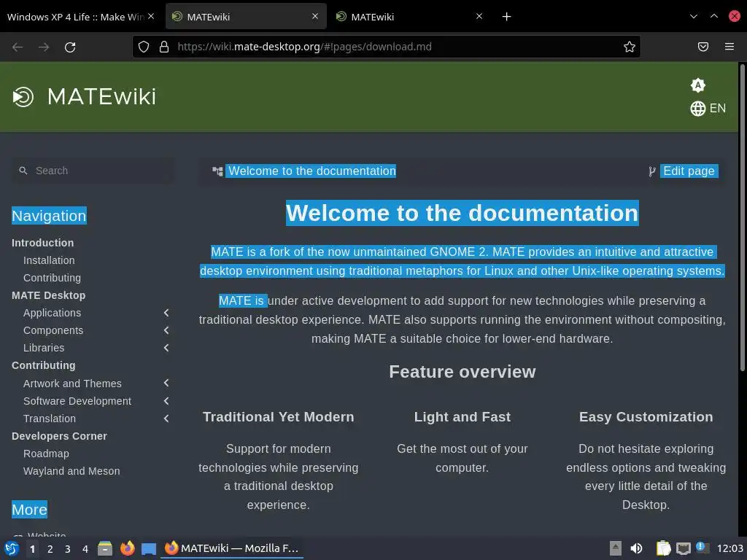747x560 pixels.
Task: Click the Light and Fast heading
Action: coord(462,417)
